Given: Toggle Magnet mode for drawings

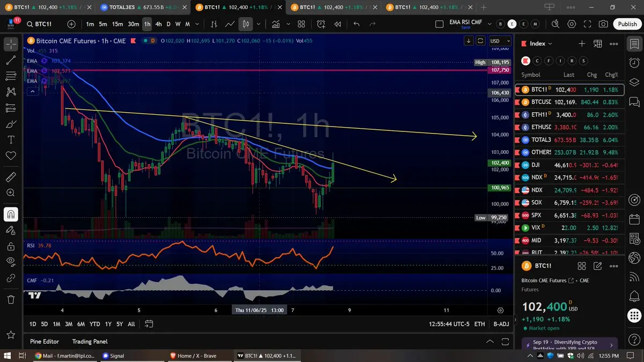Looking at the screenshot, I should (x=10, y=214).
